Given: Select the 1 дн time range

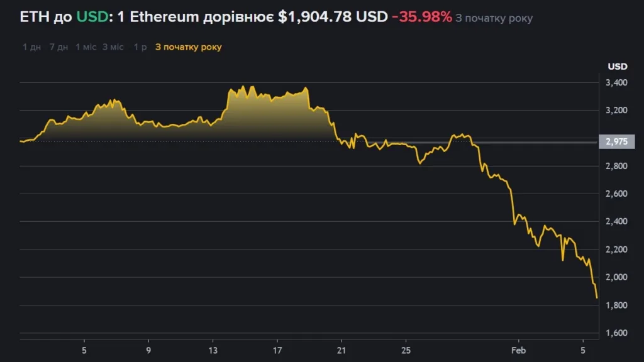Looking at the screenshot, I should tap(31, 47).
